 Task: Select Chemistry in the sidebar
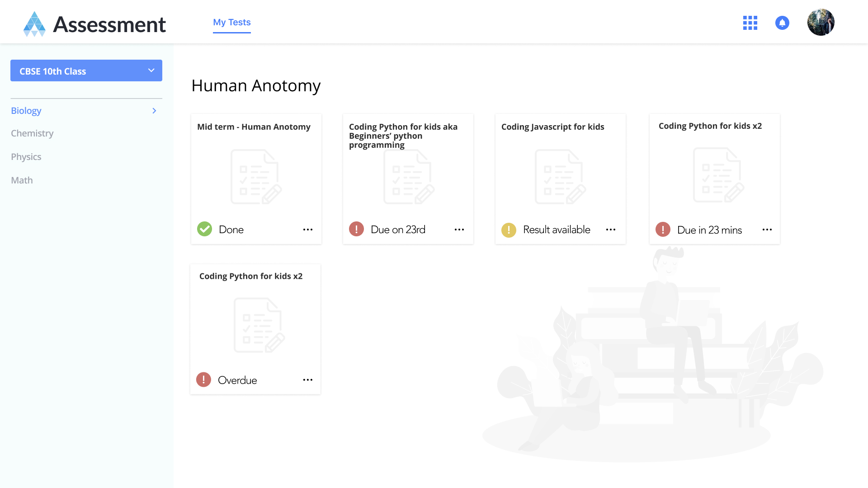[x=32, y=133]
